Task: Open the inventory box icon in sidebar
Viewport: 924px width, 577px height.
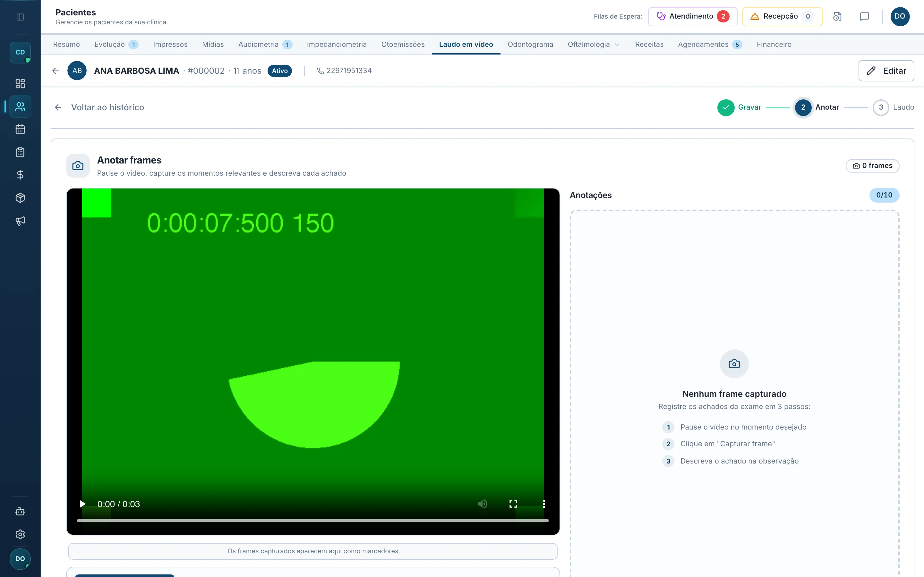Action: click(20, 198)
